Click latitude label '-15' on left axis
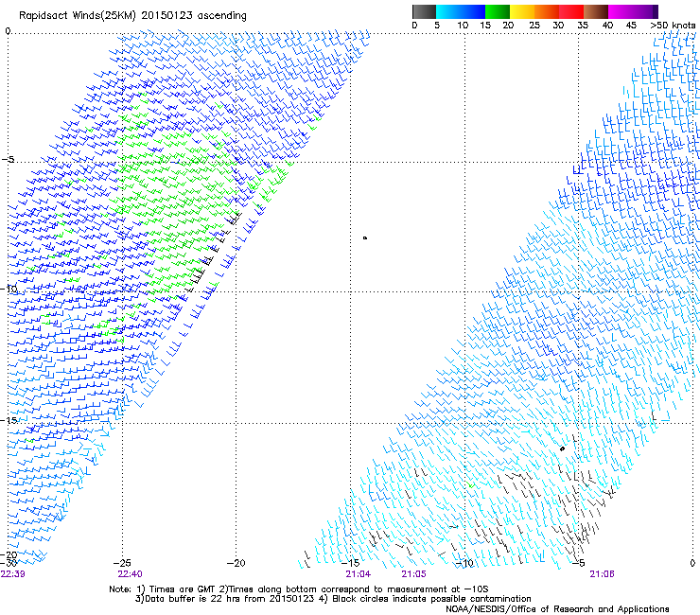Viewport: 700px width, 615px height. coord(9,420)
